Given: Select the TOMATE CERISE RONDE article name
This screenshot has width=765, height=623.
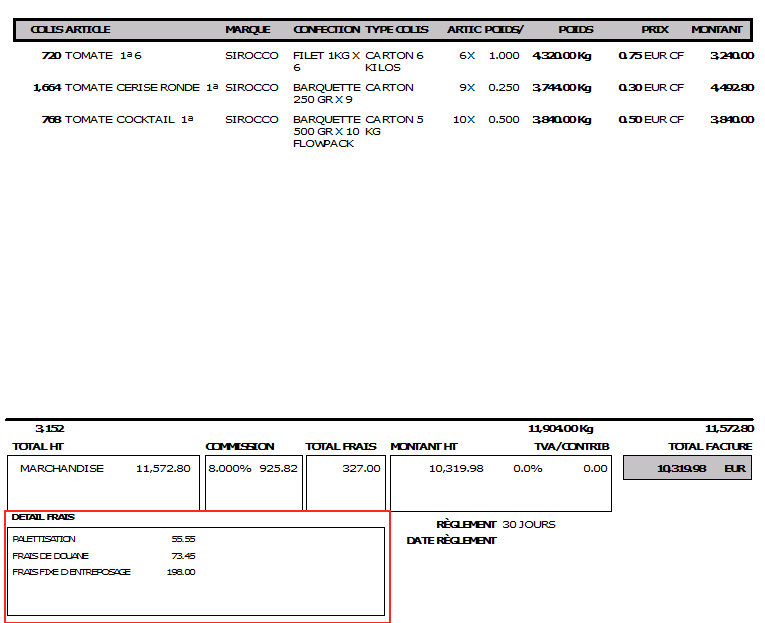Looking at the screenshot, I should [132, 88].
